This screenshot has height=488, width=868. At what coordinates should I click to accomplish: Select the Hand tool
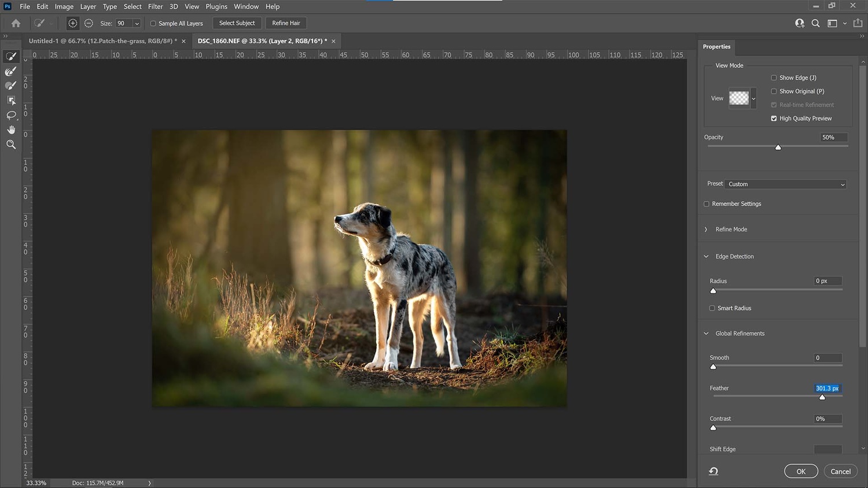point(10,130)
